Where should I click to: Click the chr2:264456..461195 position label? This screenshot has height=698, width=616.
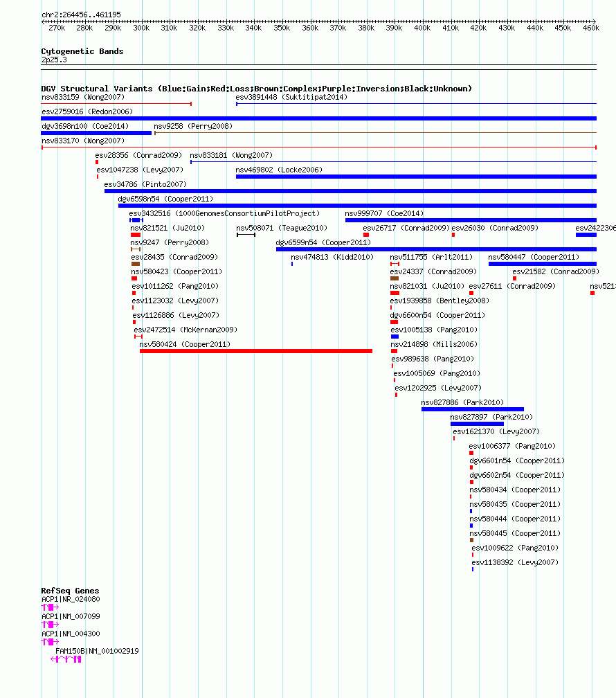click(81, 15)
